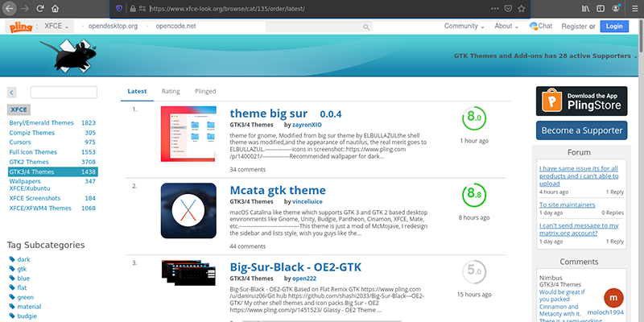This screenshot has width=644, height=322.
Task: Click the 5.0 rating circle
Action: pyautogui.click(x=474, y=271)
